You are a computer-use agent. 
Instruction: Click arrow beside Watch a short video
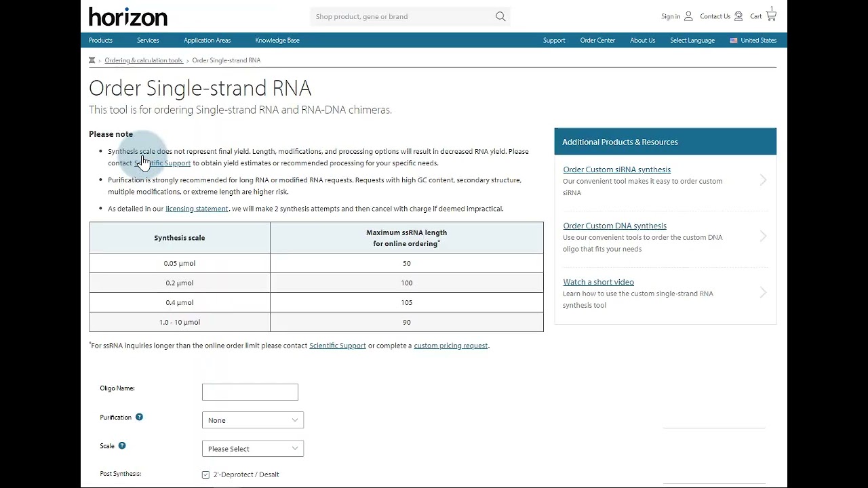click(763, 292)
